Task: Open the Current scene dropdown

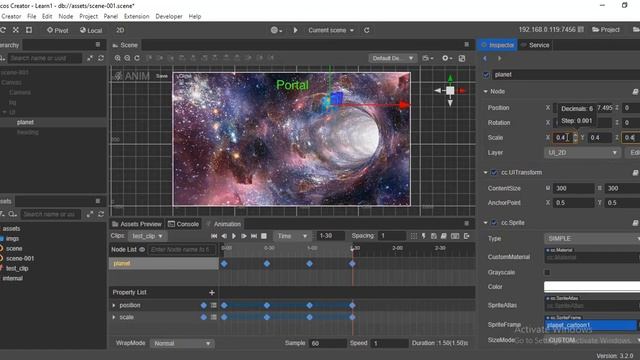Action: click(x=331, y=30)
